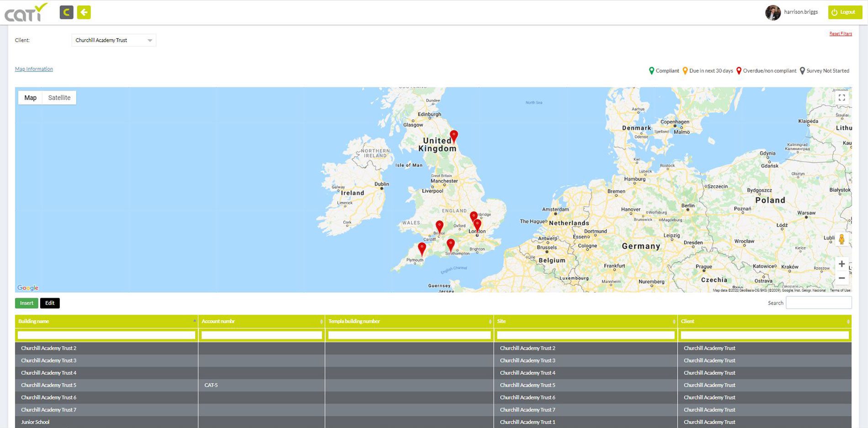Click Client cell in Junior School row
The image size is (868, 428).
[765, 422]
